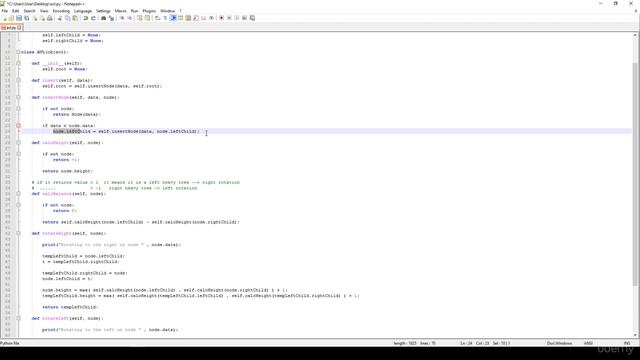Click the 'if data < node.data' line

(x=69, y=126)
